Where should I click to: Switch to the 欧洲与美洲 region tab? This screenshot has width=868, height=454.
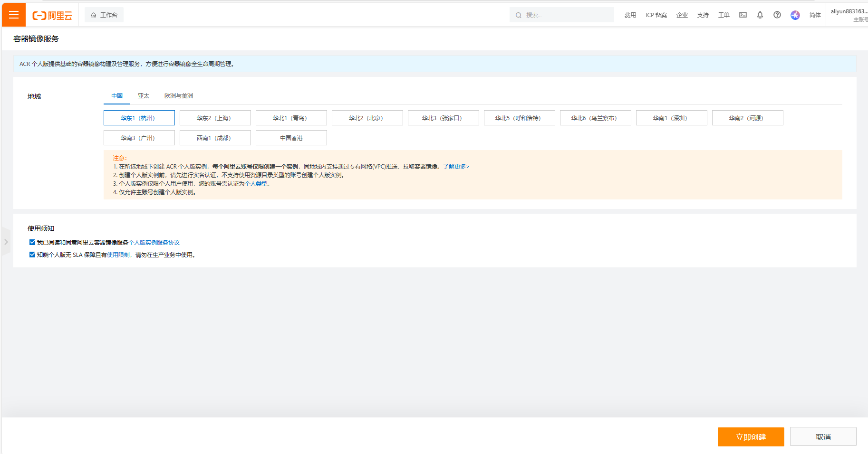click(x=179, y=96)
